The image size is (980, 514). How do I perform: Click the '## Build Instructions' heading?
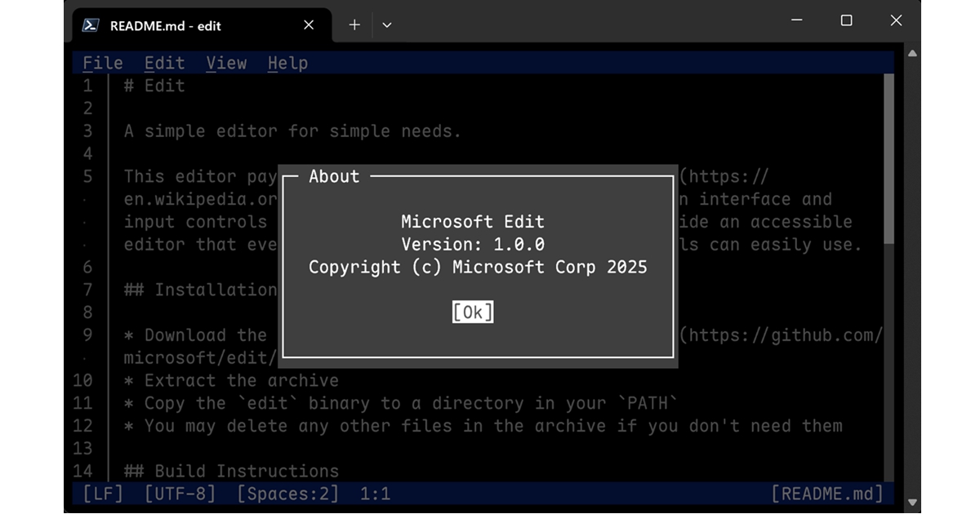(x=231, y=471)
